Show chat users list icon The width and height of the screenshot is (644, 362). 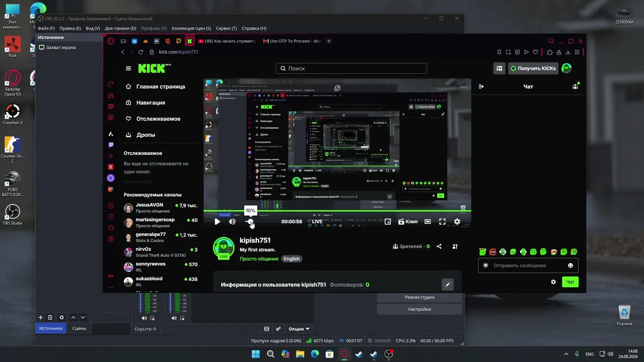click(x=575, y=86)
